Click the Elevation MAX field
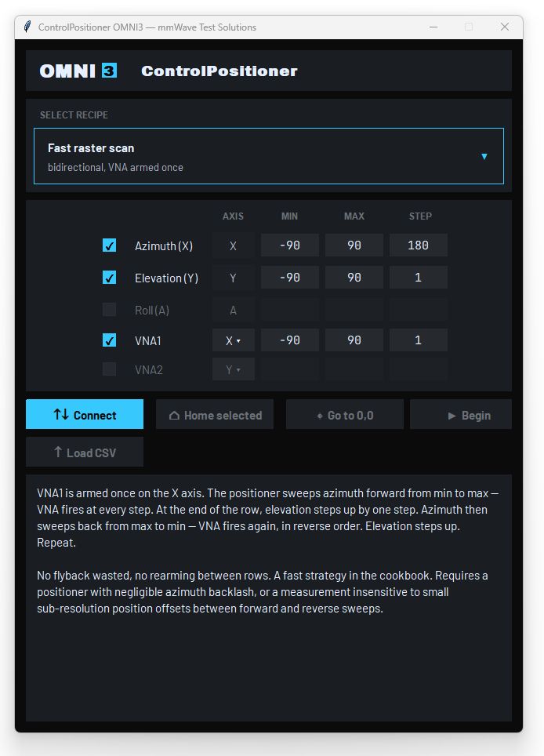The width and height of the screenshot is (544, 756). (354, 278)
